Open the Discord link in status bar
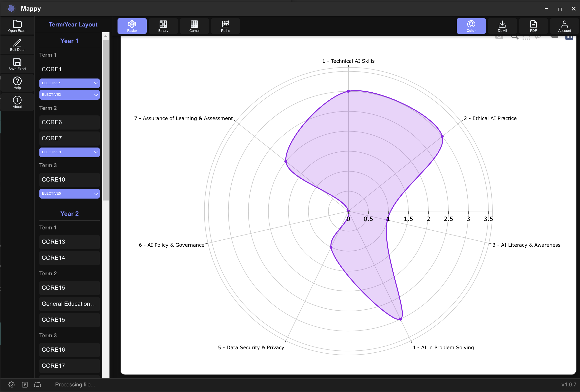The height and width of the screenshot is (392, 580). coord(38,384)
